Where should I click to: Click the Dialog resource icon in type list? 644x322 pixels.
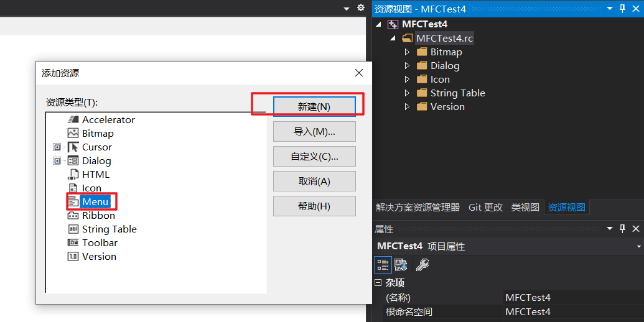(x=73, y=160)
